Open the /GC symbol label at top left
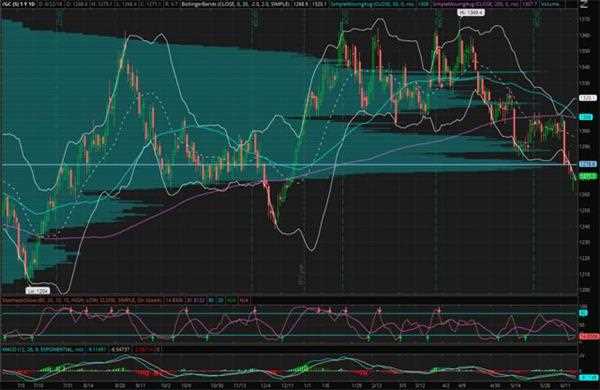600x390 pixels. click(x=18, y=4)
